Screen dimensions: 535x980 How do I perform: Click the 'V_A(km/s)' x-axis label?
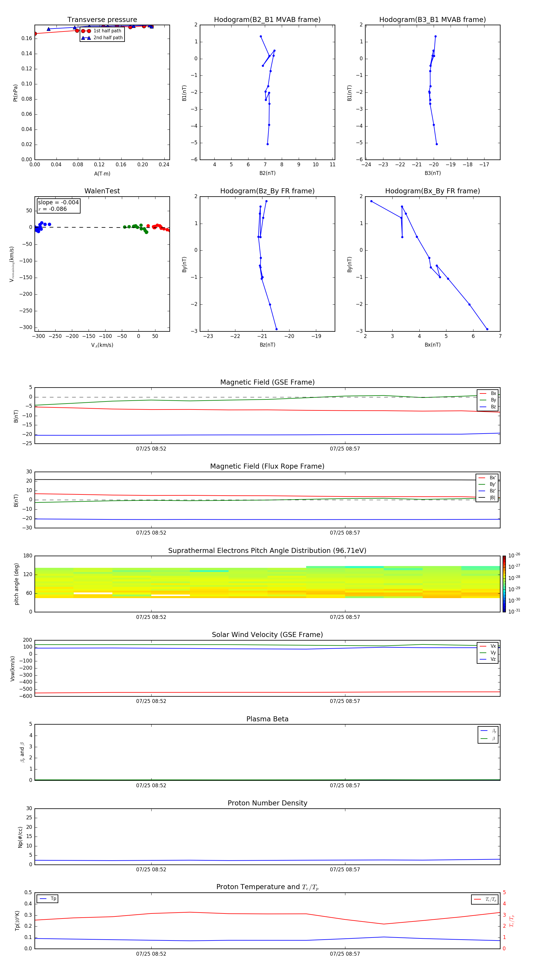102,345
